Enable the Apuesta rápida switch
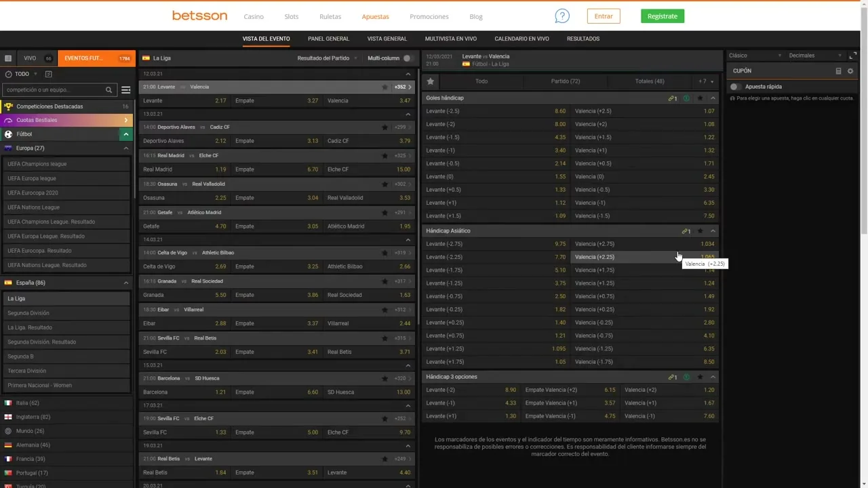 [735, 87]
